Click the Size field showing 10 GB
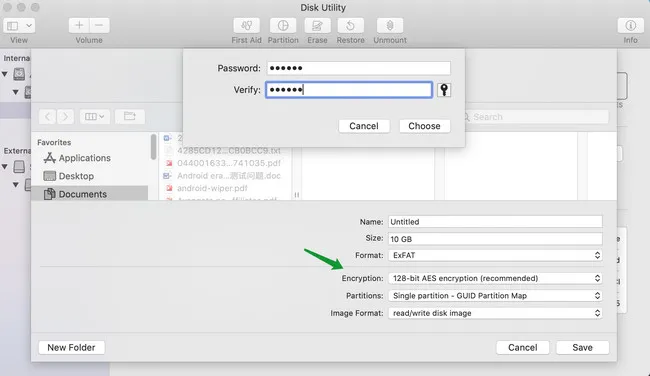This screenshot has width=650, height=376. [495, 239]
